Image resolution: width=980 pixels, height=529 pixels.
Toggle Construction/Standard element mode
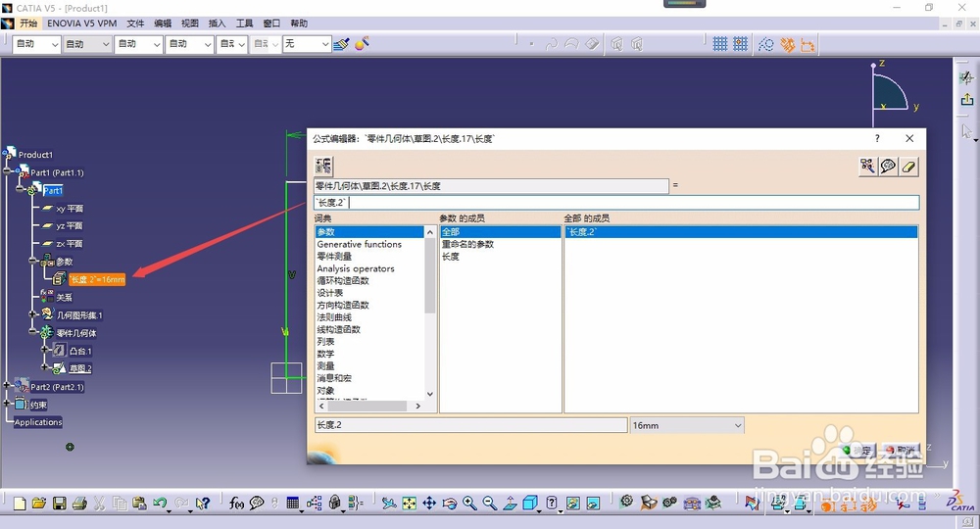coord(766,44)
